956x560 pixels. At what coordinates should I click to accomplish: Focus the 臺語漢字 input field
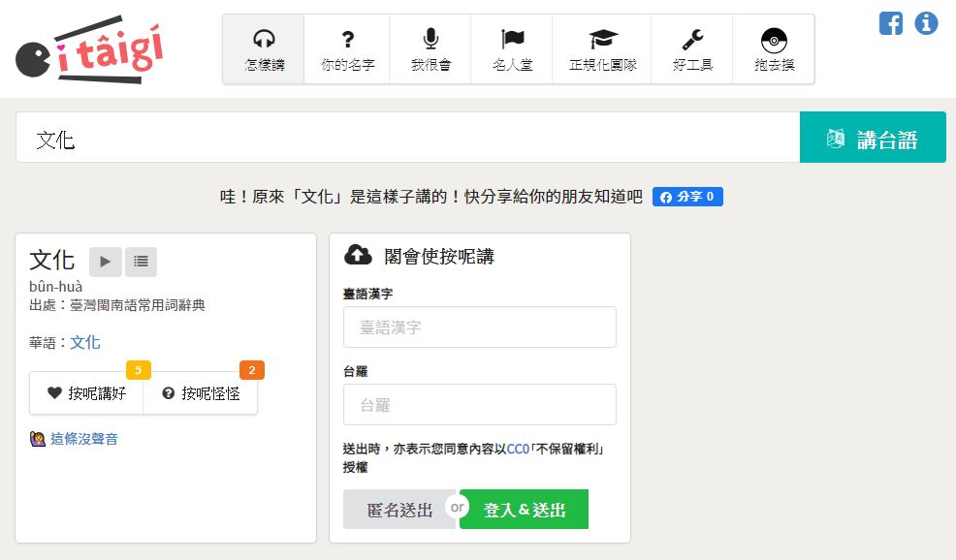479,327
